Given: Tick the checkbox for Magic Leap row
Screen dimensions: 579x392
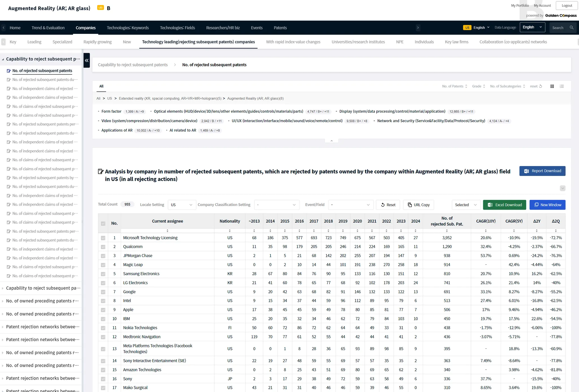Looking at the screenshot, I should point(103,265).
